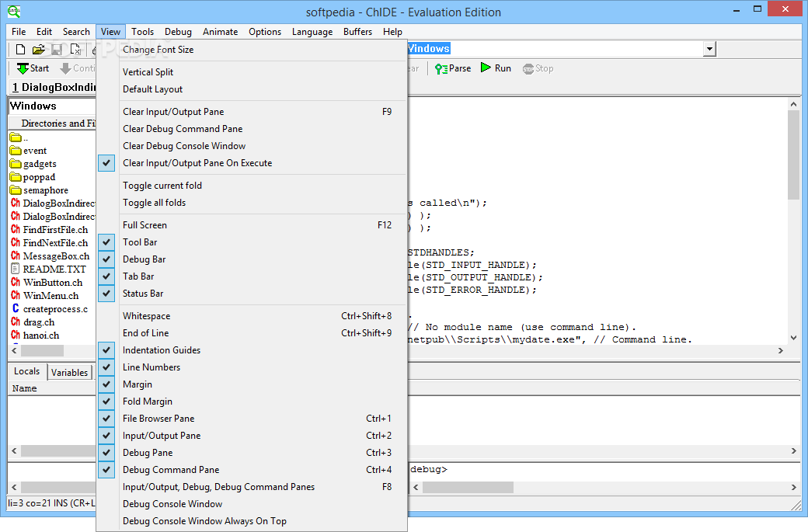The width and height of the screenshot is (808, 532).
Task: Choose Debug Console Window Always On Top
Action: (x=252, y=520)
